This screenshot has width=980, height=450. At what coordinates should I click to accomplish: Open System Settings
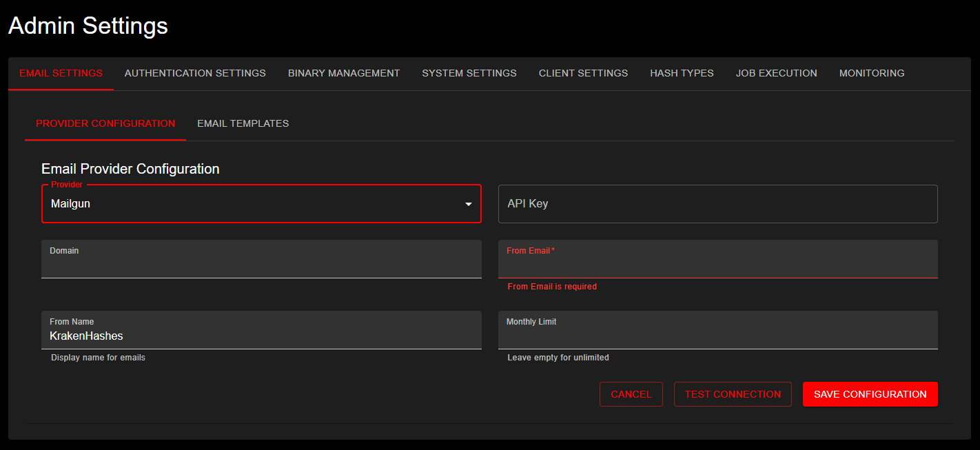(x=469, y=73)
